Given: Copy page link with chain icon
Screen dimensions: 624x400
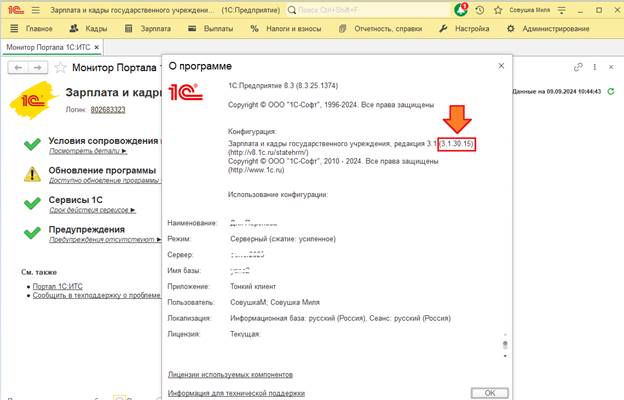Looking at the screenshot, I should pyautogui.click(x=578, y=67).
